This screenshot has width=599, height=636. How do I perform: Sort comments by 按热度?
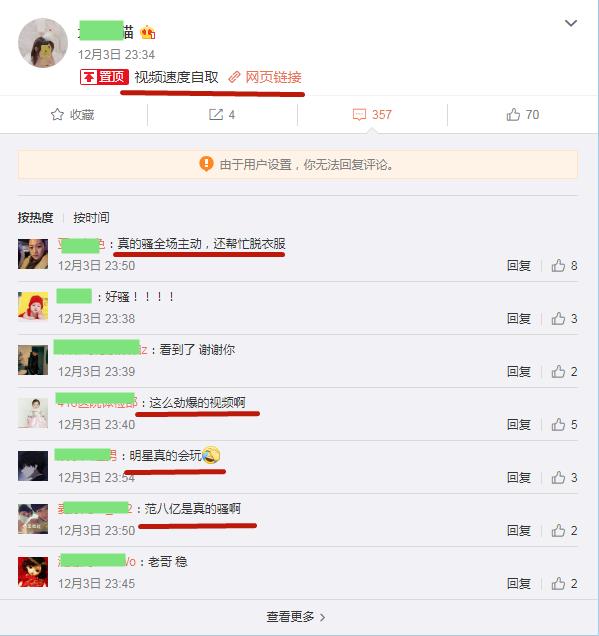pos(35,218)
